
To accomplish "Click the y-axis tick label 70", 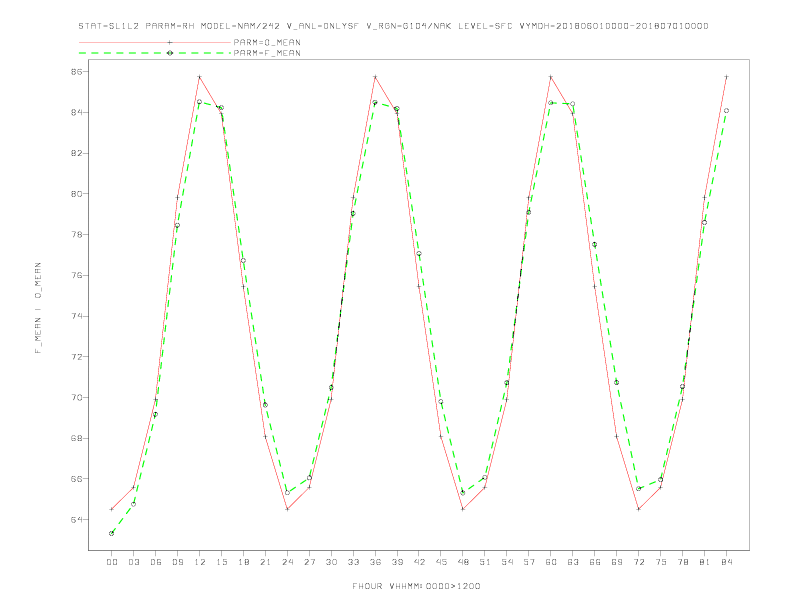I will pos(76,397).
